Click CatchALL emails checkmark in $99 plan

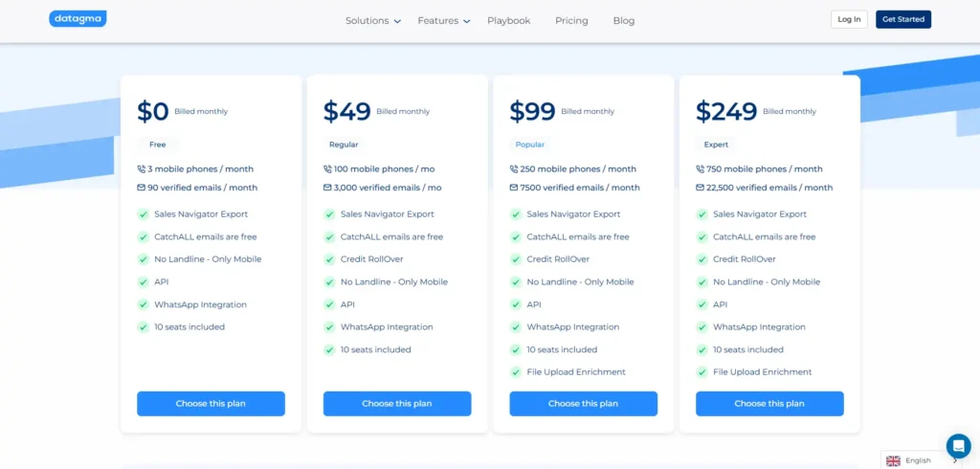coord(516,237)
